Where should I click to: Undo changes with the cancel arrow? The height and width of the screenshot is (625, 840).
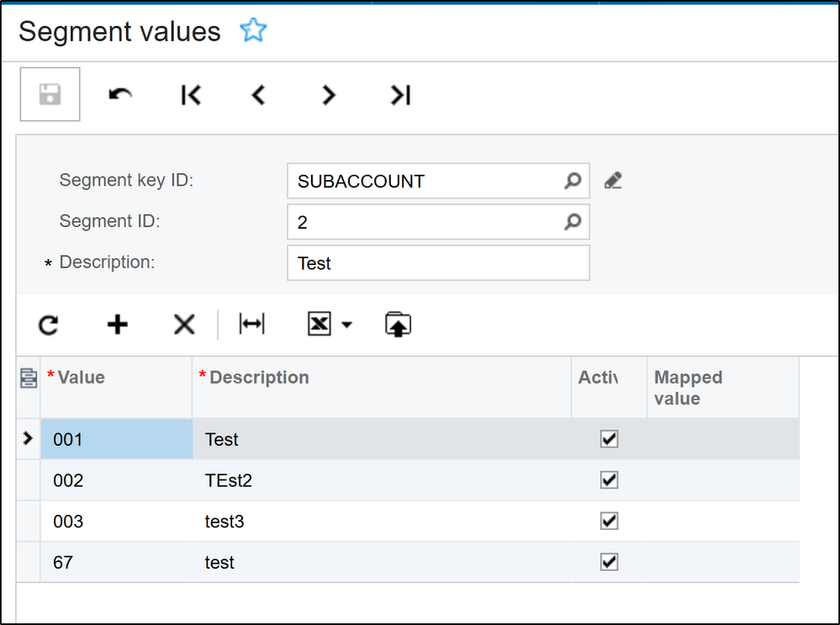120,95
